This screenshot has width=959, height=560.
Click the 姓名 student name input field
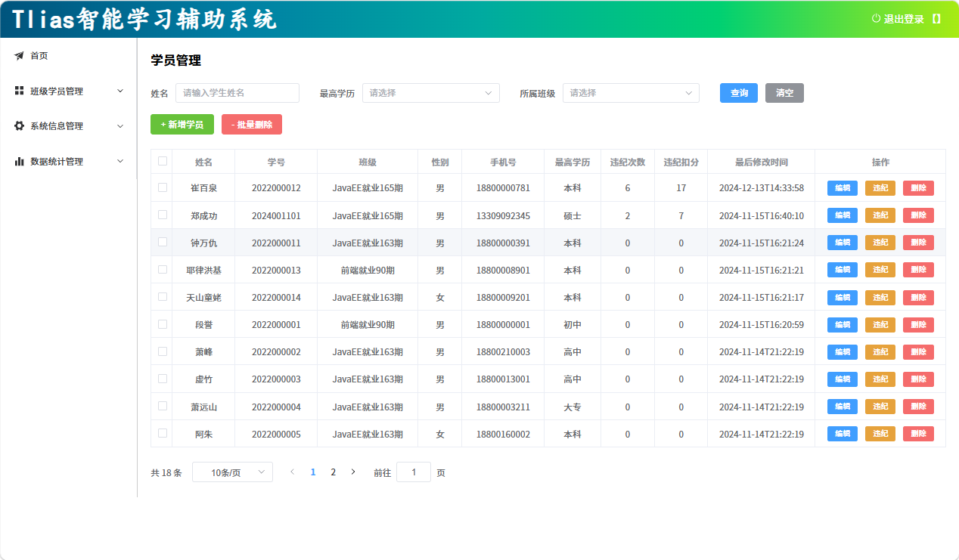point(237,93)
